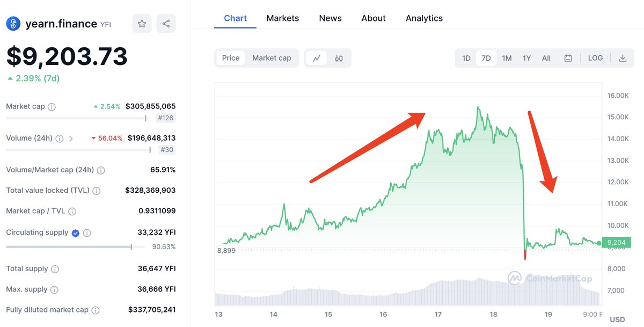Open the calendar date range picker
Viewport: 644px width, 327px height.
(568, 58)
